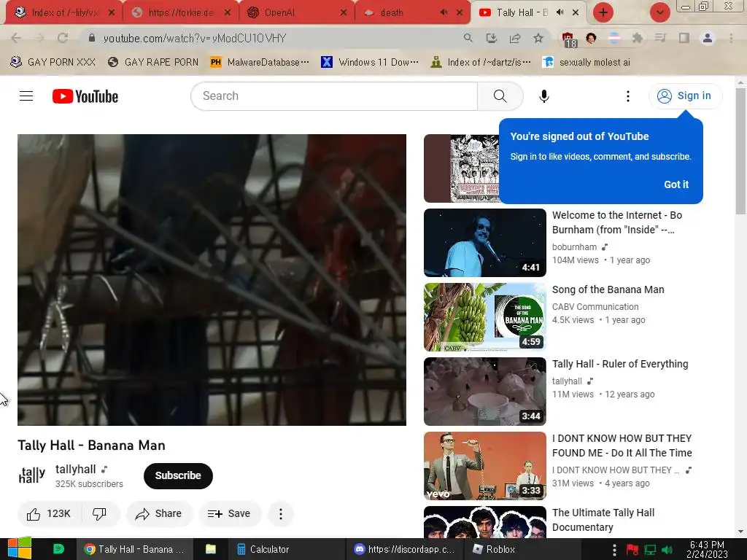Screen dimensions: 747x560
Task: Open the Chrome profile avatar
Action: click(708, 38)
